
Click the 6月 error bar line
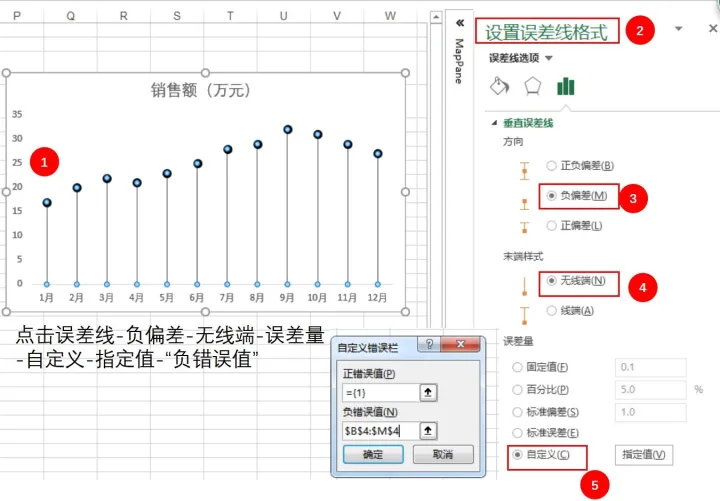point(197,225)
